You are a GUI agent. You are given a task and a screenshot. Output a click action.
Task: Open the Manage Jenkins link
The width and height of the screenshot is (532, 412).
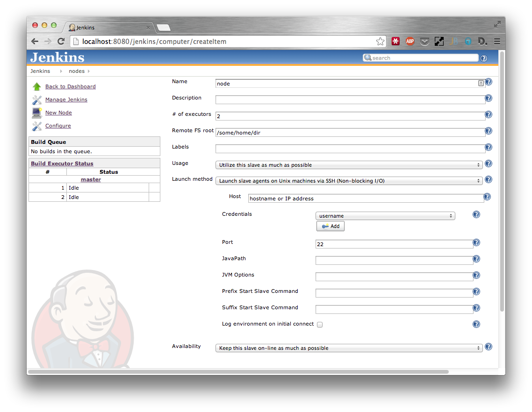coord(66,99)
